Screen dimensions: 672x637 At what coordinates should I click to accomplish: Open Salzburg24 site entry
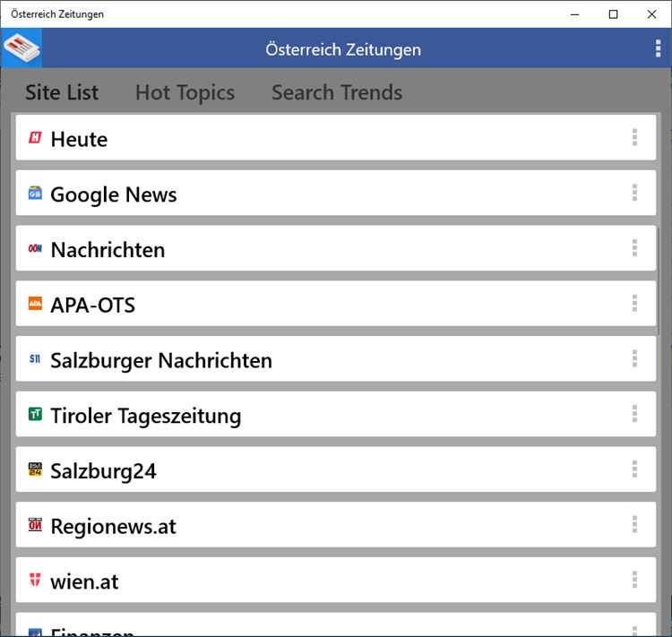pos(336,469)
